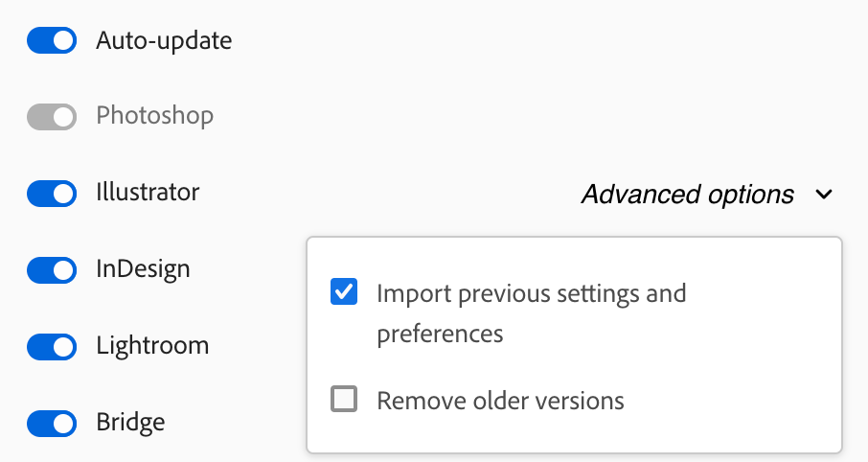Uncheck the Import previous settings checkbox
This screenshot has width=868, height=462.
click(344, 292)
